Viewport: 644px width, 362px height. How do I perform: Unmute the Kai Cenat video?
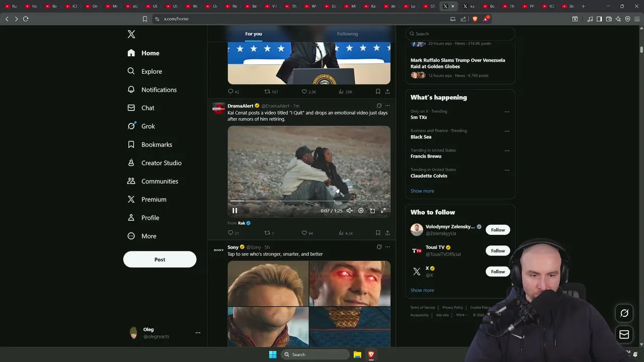[x=349, y=211]
